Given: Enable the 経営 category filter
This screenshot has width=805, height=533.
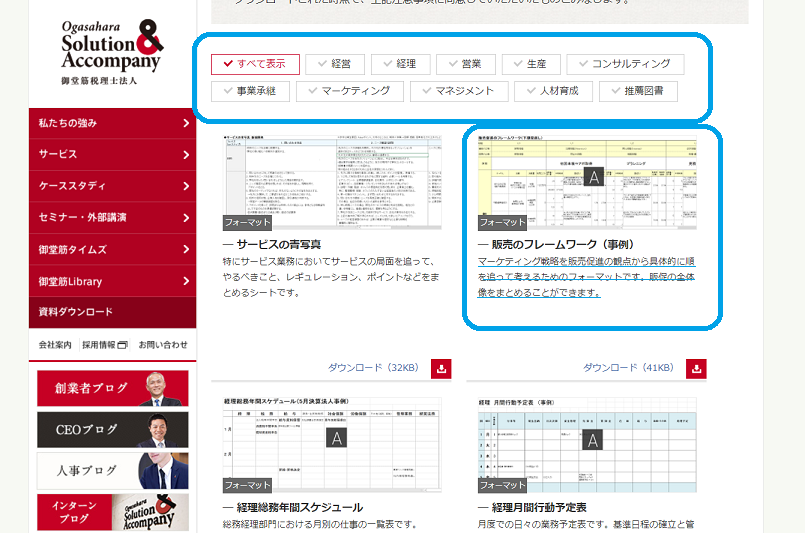Looking at the screenshot, I should (334, 64).
